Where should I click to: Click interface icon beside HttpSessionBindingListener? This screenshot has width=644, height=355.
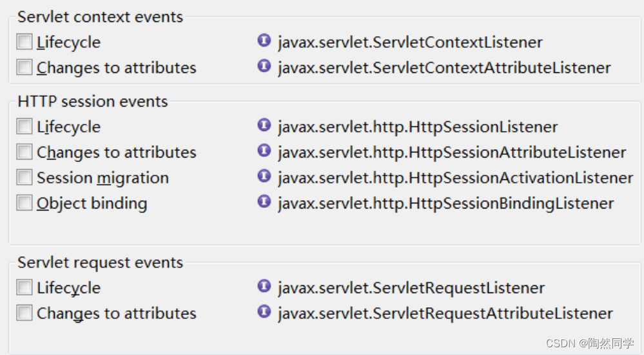(x=264, y=201)
